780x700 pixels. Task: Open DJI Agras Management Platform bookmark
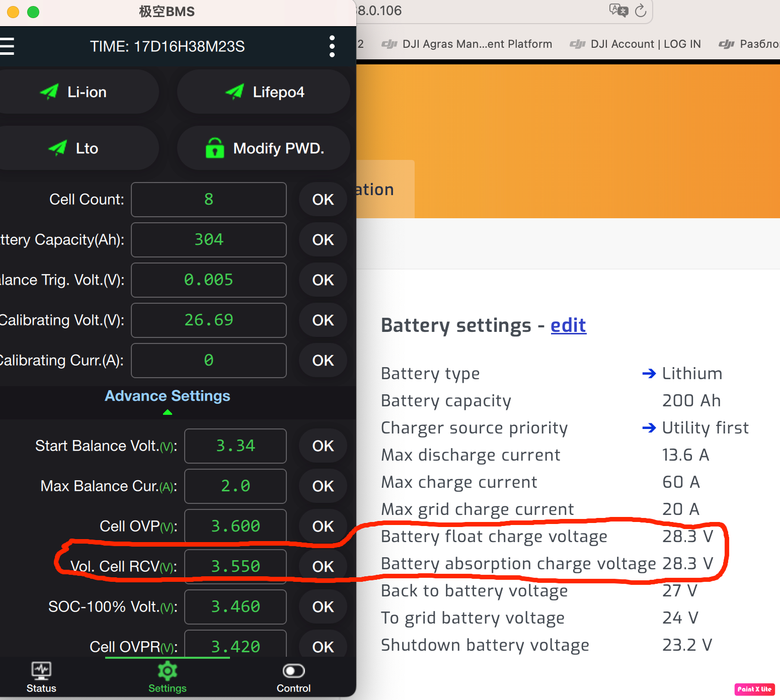point(466,44)
